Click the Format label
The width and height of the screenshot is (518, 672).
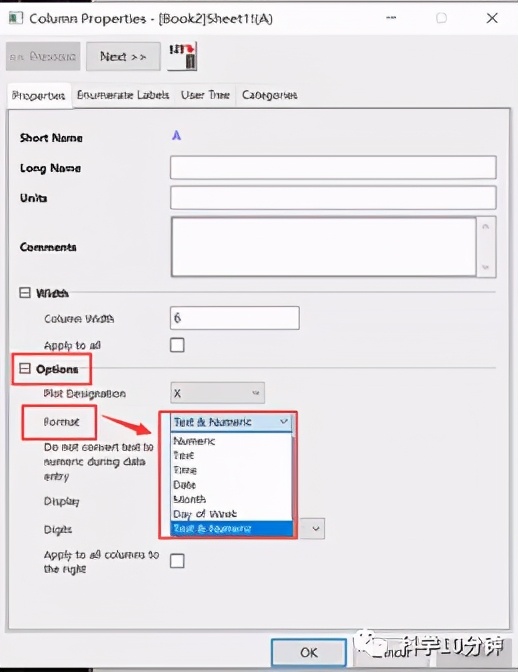click(x=61, y=422)
